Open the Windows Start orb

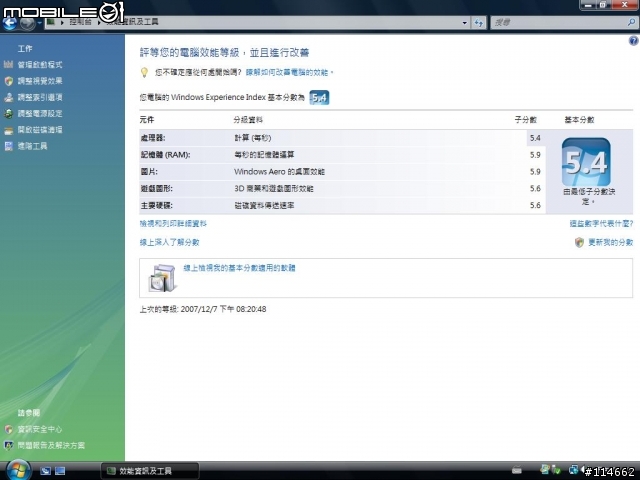pyautogui.click(x=18, y=470)
